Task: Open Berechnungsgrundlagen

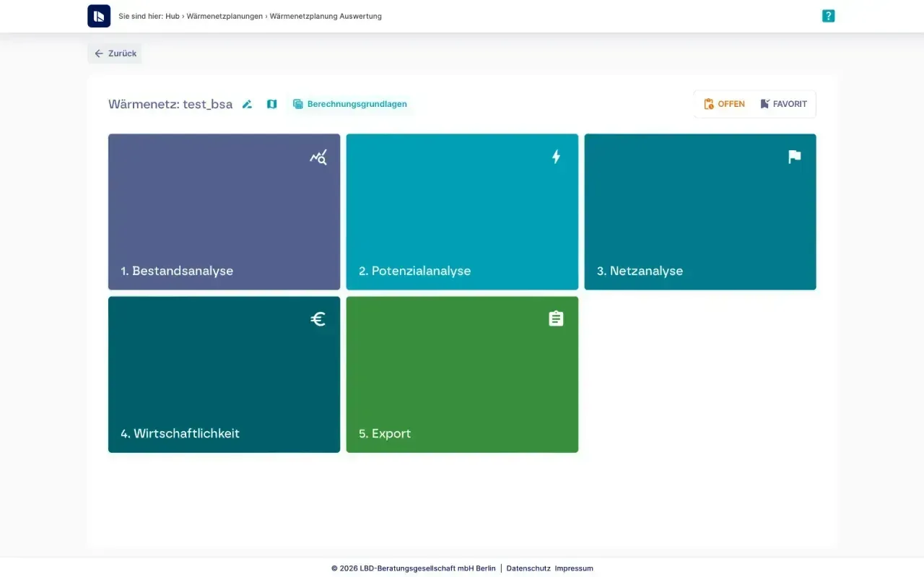Action: pyautogui.click(x=350, y=104)
